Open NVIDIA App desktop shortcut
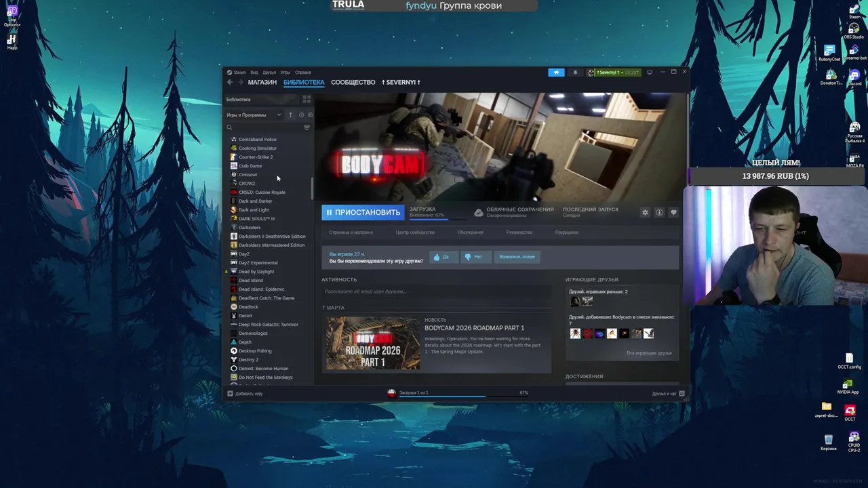This screenshot has width=868, height=488. click(848, 386)
